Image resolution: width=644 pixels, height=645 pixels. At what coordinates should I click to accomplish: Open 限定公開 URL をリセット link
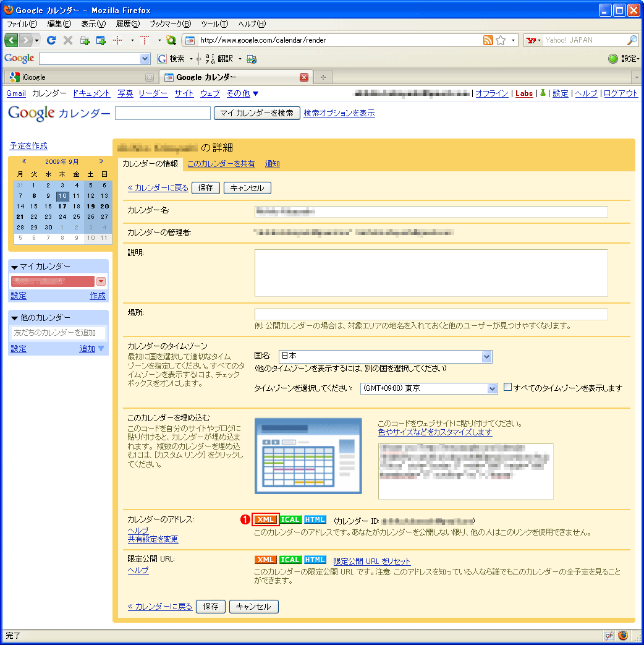[x=372, y=561]
